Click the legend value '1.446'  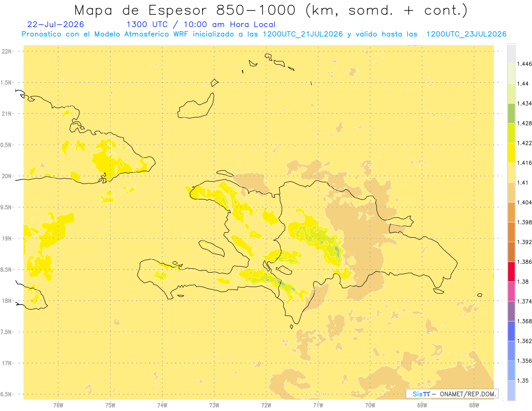click(525, 64)
